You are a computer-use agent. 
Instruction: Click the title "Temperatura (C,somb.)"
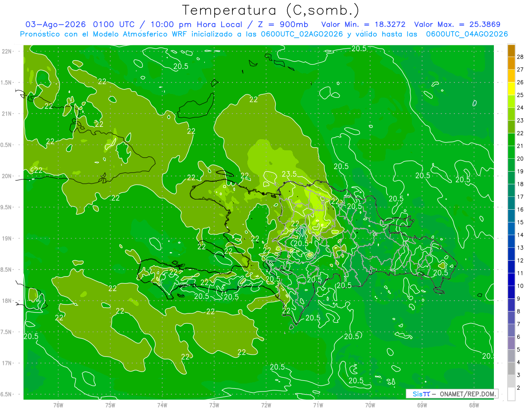tap(271, 10)
